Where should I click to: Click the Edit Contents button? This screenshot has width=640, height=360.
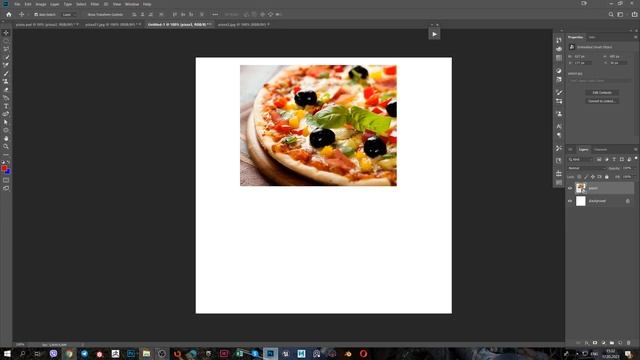point(602,93)
